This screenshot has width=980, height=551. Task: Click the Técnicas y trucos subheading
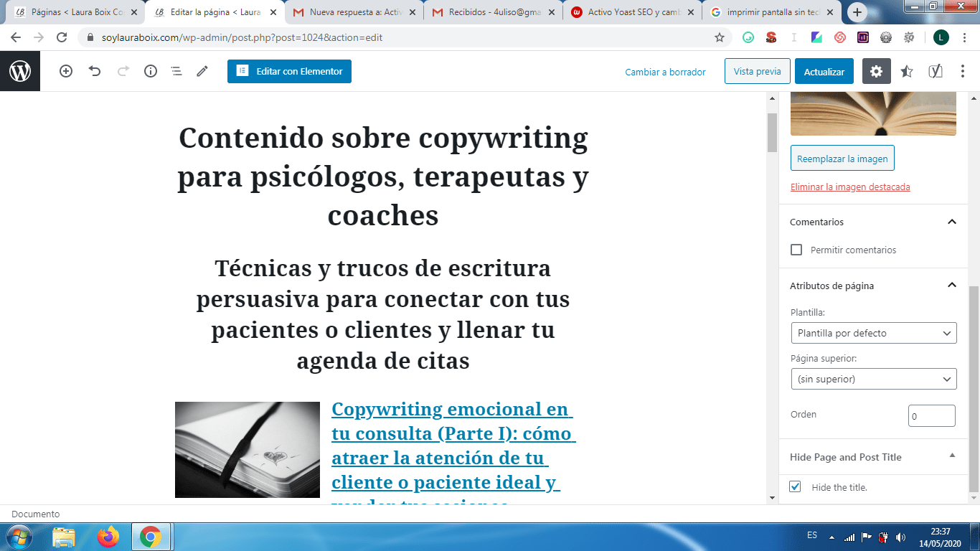[383, 314]
